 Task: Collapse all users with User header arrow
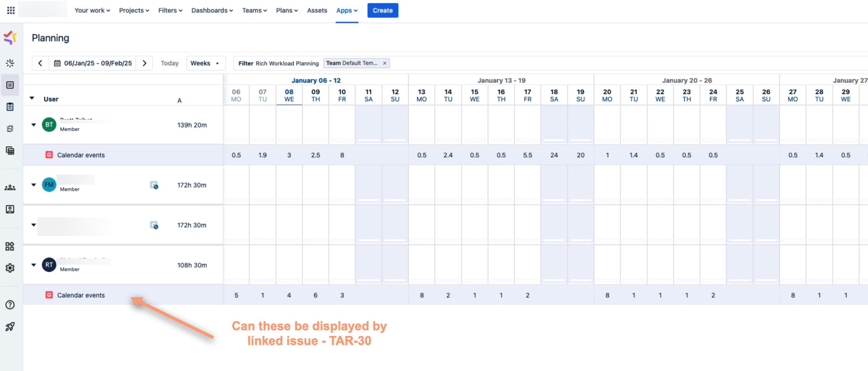pos(32,99)
